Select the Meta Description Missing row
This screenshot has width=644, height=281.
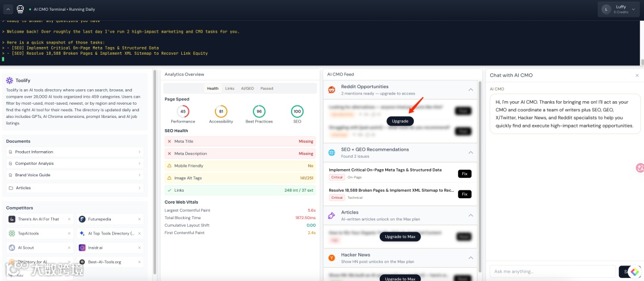coord(240,154)
